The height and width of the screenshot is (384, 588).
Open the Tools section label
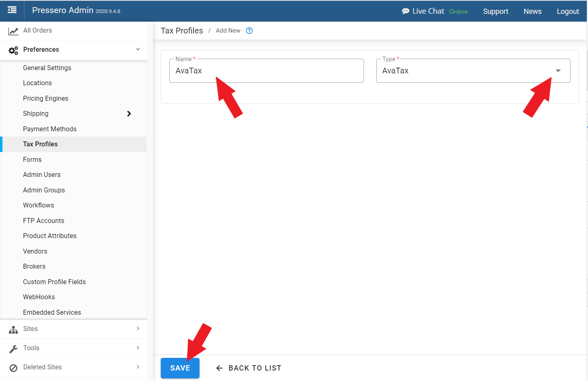click(31, 348)
